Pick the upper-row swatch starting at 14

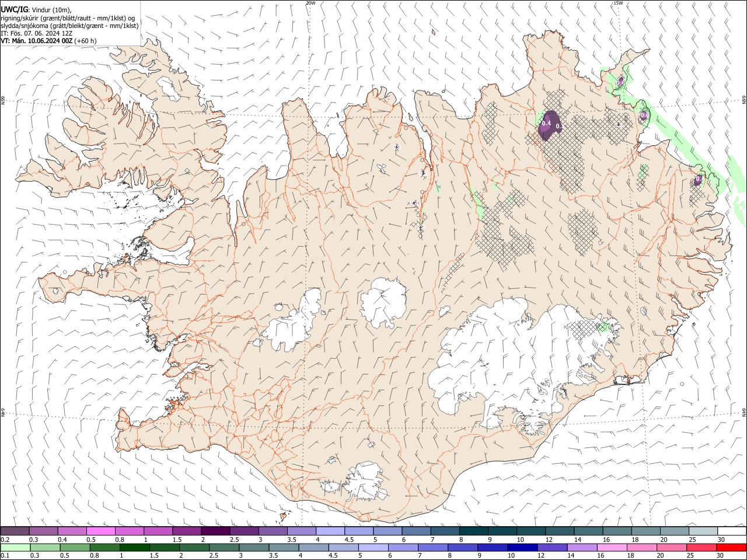588,531
